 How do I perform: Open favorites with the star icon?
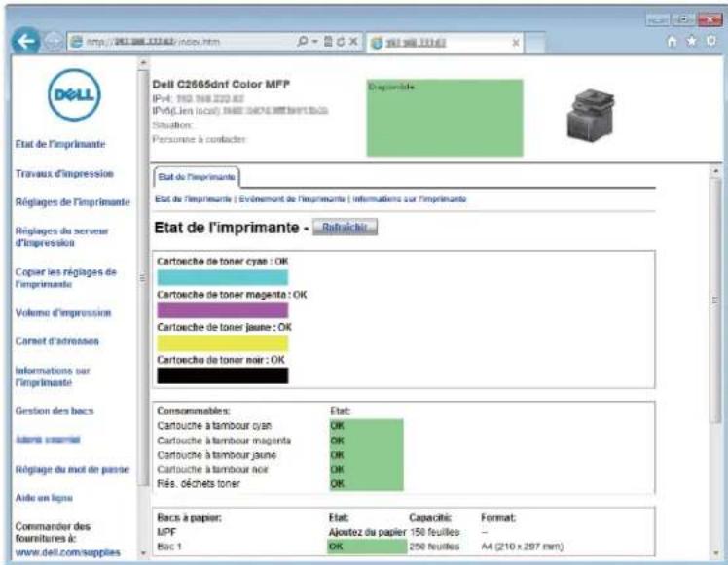pyautogui.click(x=692, y=41)
